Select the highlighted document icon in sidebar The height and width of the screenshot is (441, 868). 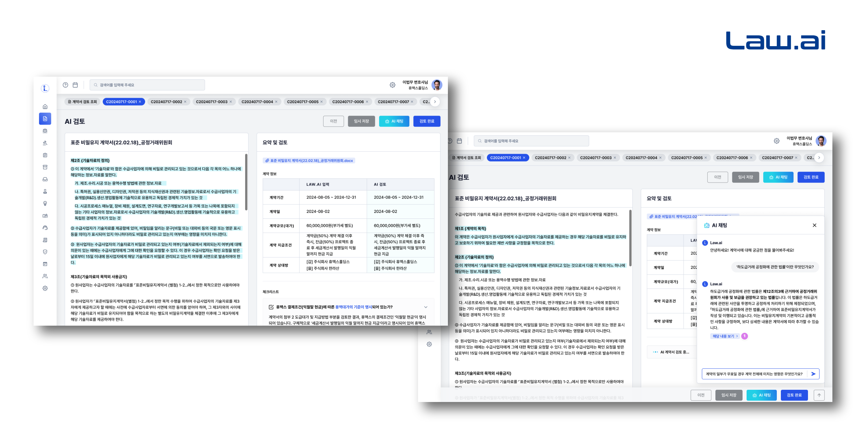45,119
